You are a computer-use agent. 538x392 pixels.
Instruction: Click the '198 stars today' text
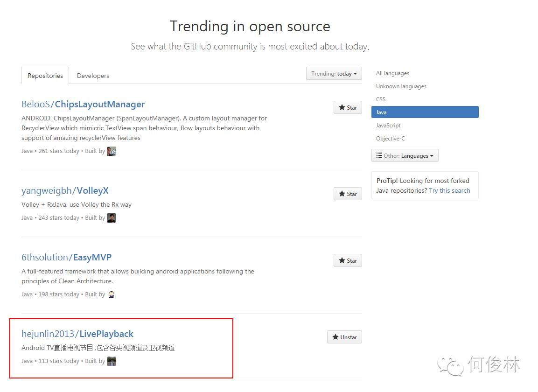tap(59, 294)
